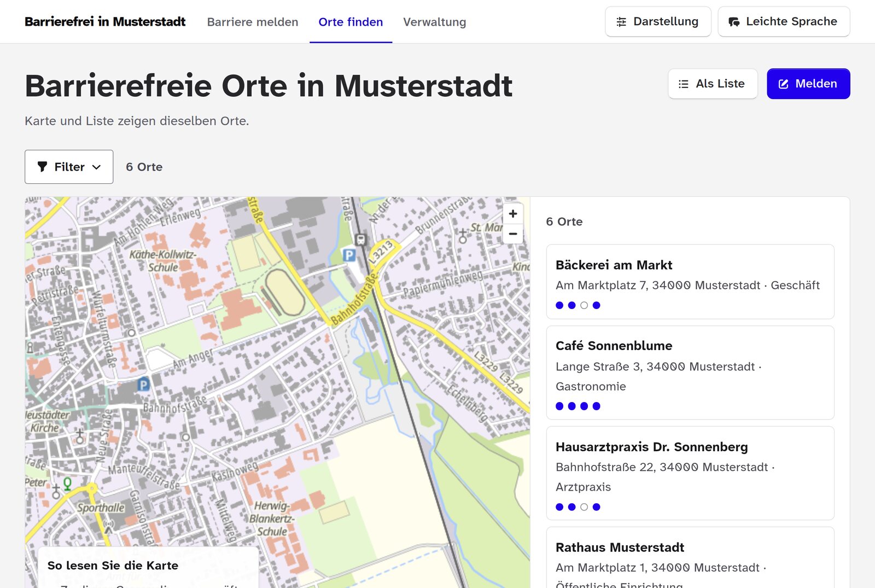
Task: Click the So lesen Sie die Karte heading
Action: tap(113, 566)
